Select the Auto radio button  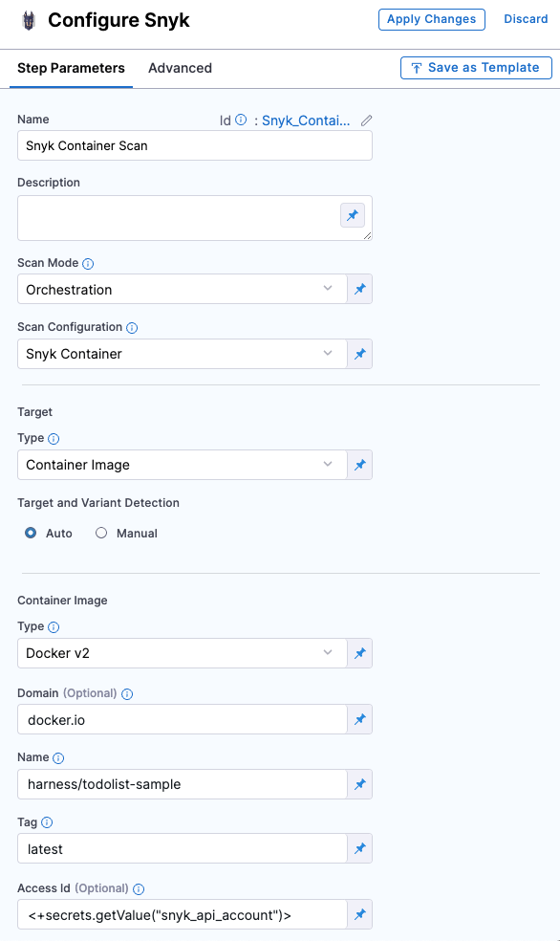point(31,533)
